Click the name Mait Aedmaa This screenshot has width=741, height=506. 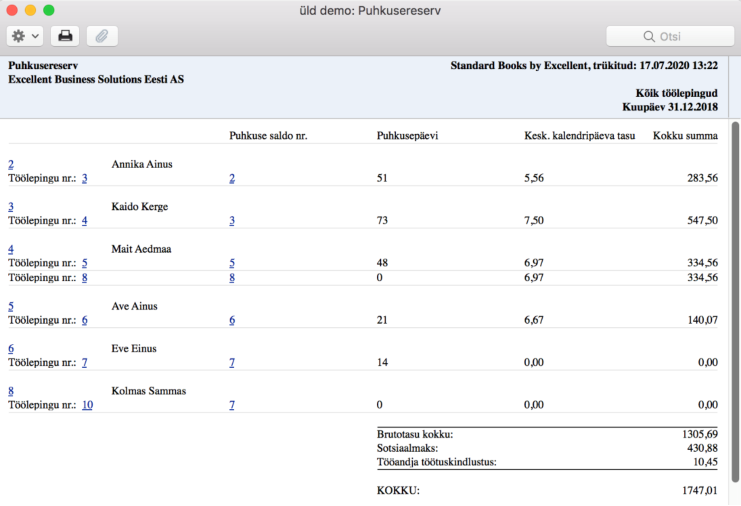tap(141, 249)
